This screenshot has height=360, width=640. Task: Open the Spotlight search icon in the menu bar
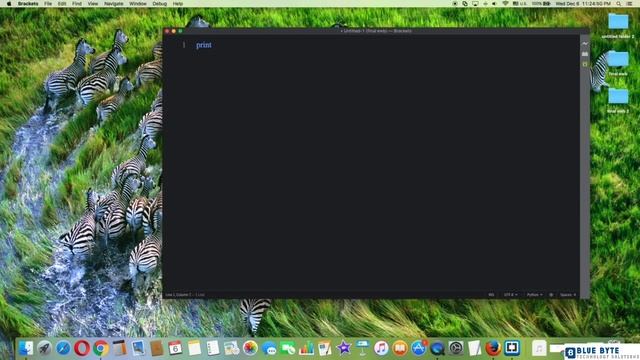click(x=619, y=3)
